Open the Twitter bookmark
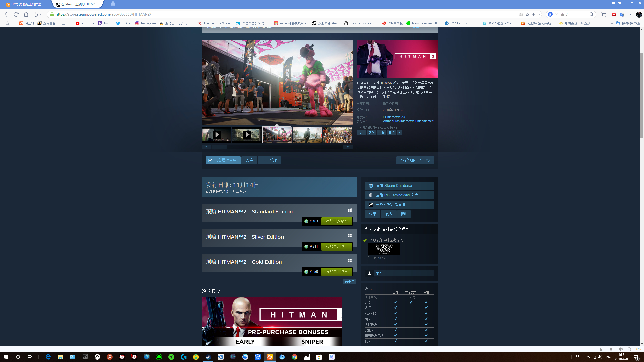The height and width of the screenshot is (362, 644). point(124,23)
